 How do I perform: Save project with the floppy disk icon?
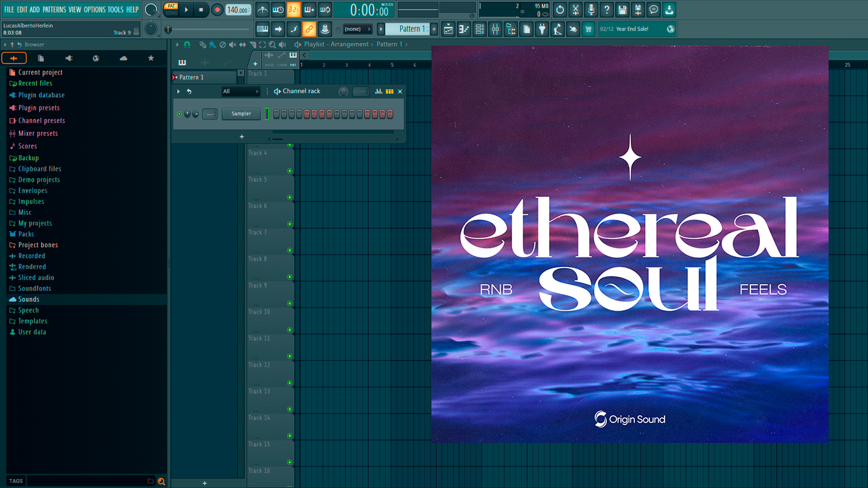click(x=622, y=10)
